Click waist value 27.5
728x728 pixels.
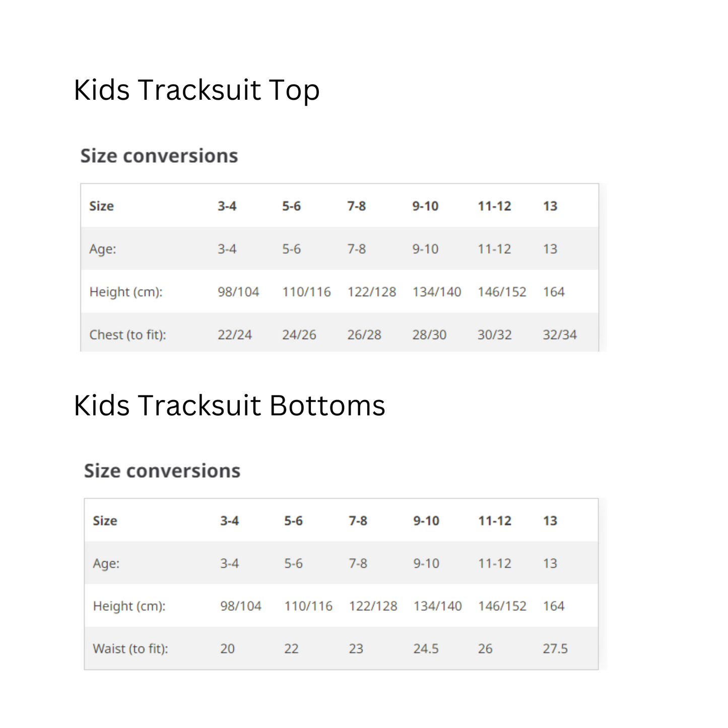[x=555, y=648]
